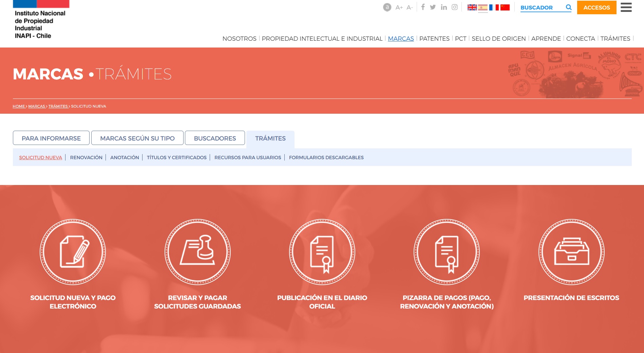The height and width of the screenshot is (353, 644).
Task: Go to Home breadcrumb link
Action: pyautogui.click(x=19, y=106)
